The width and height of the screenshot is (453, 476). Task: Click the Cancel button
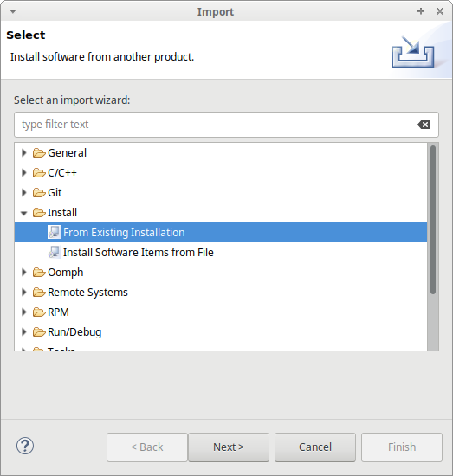tap(315, 447)
